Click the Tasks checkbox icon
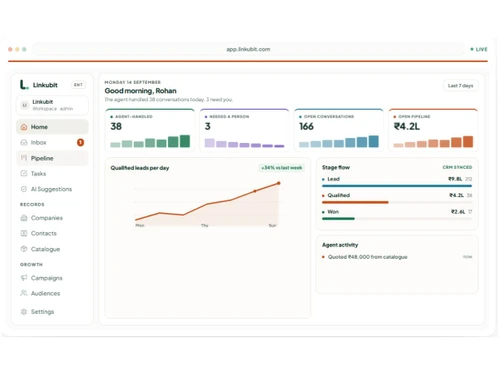 (x=24, y=173)
